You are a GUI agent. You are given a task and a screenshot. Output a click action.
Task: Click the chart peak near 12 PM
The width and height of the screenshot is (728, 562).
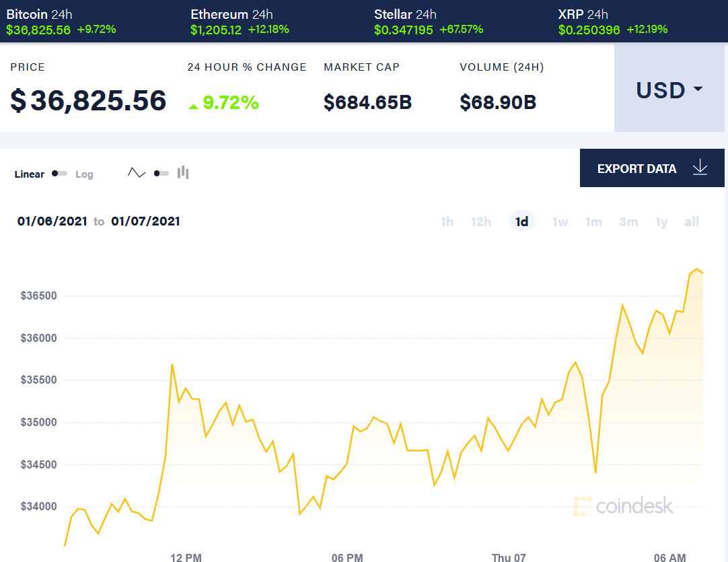coord(172,365)
